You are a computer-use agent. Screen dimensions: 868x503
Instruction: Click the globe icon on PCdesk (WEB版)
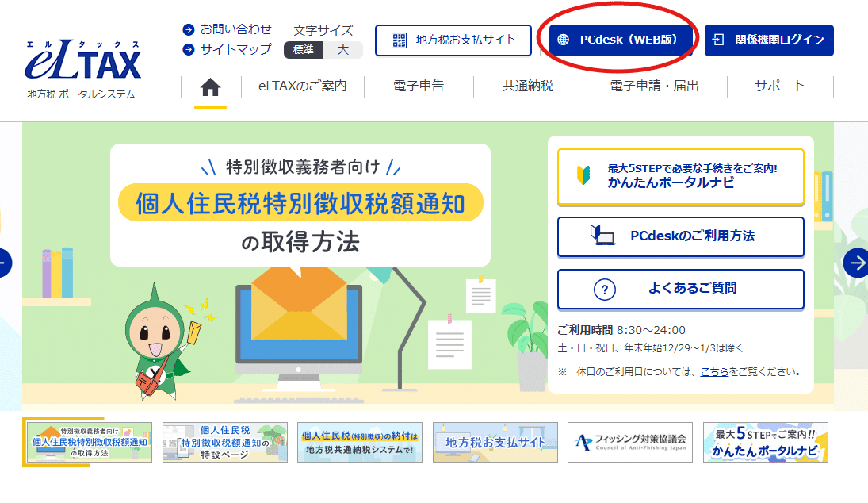click(563, 40)
